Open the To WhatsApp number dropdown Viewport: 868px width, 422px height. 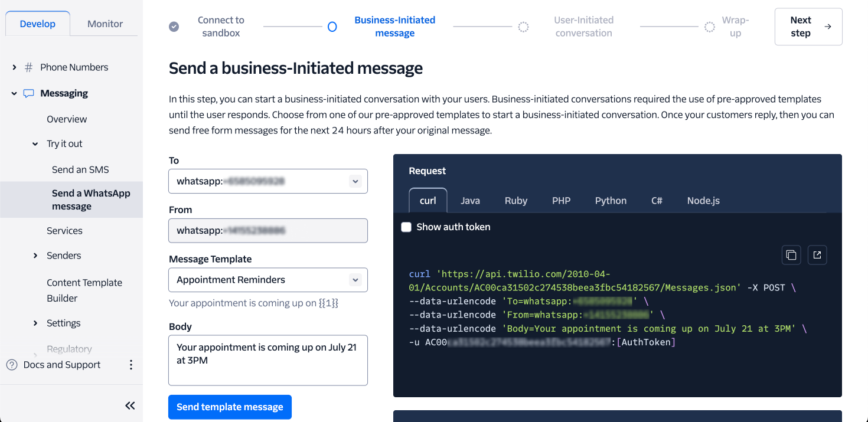point(355,182)
